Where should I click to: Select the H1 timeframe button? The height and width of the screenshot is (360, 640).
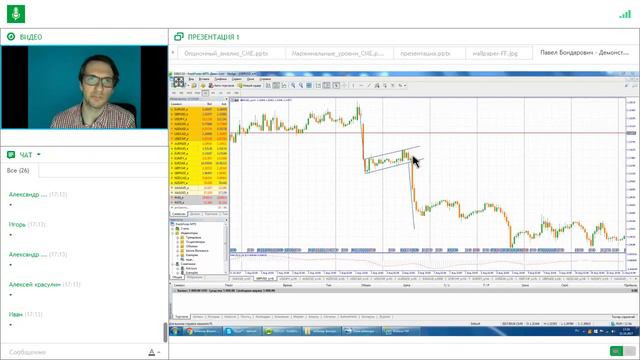pos(205,93)
